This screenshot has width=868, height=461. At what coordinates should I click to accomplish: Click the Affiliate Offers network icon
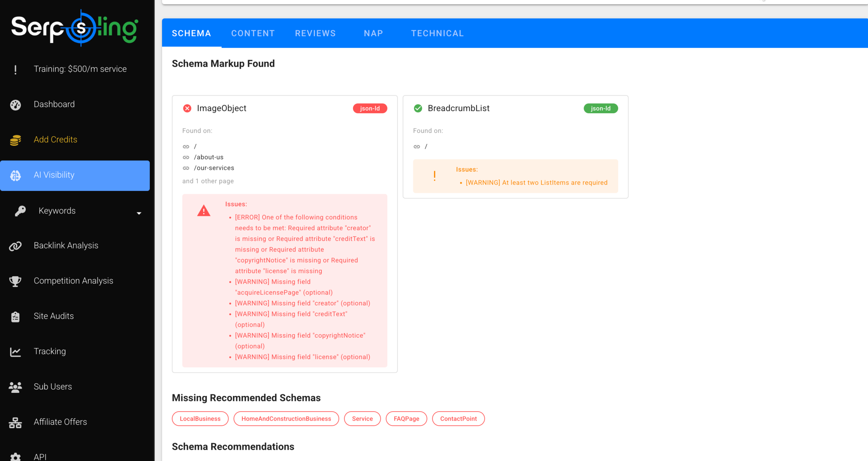tap(15, 422)
